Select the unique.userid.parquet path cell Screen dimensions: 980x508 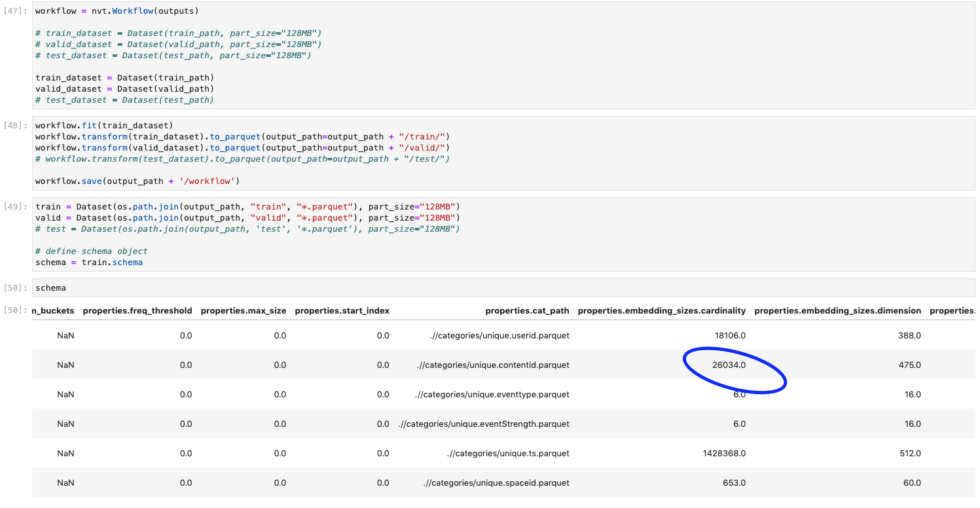(500, 335)
